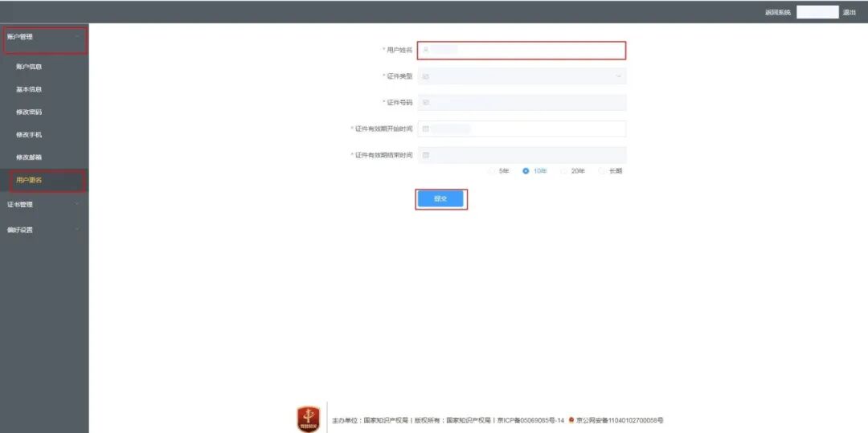Focus the 用户姓名 input field
Screen dimensions: 868x433
[522, 50]
